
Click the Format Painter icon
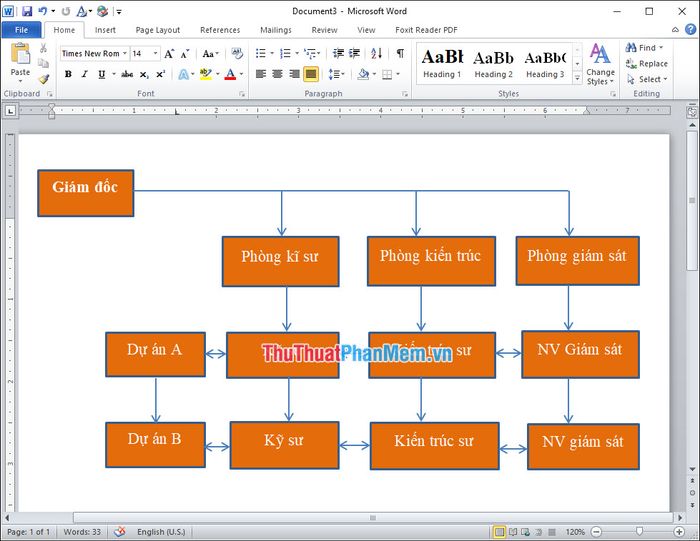point(43,79)
